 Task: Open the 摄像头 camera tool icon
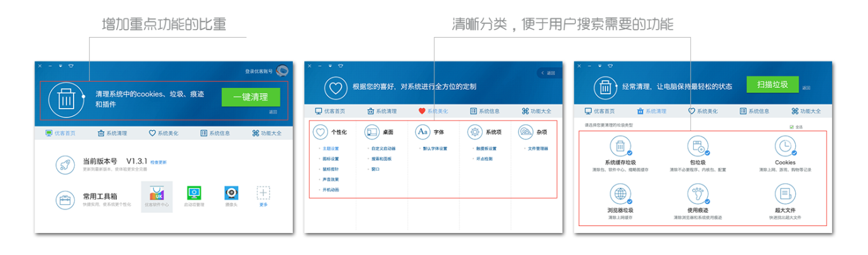click(x=231, y=193)
